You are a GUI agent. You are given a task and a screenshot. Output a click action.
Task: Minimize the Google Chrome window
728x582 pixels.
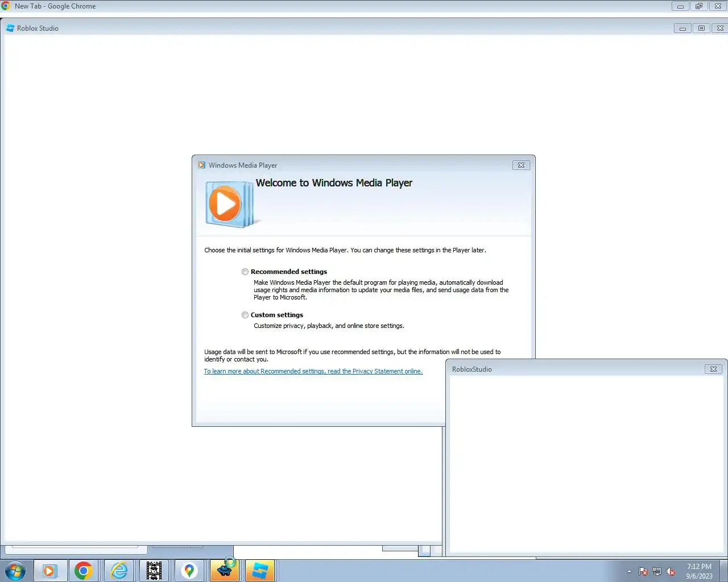pos(680,6)
